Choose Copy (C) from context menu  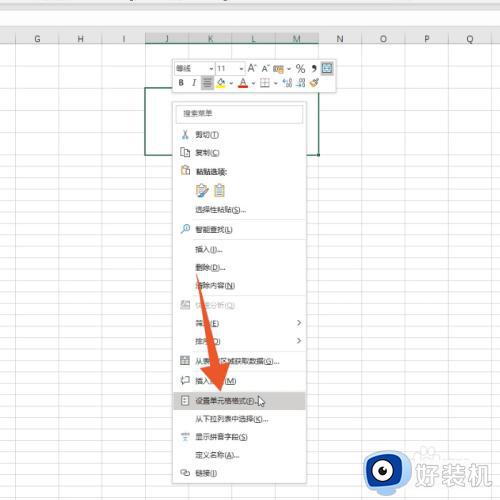[x=239, y=153]
